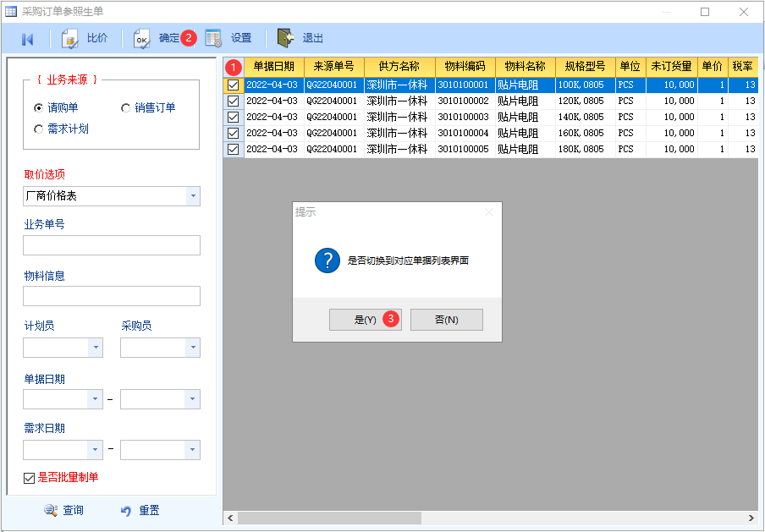Click the 查询 search magnifier icon

(x=51, y=510)
